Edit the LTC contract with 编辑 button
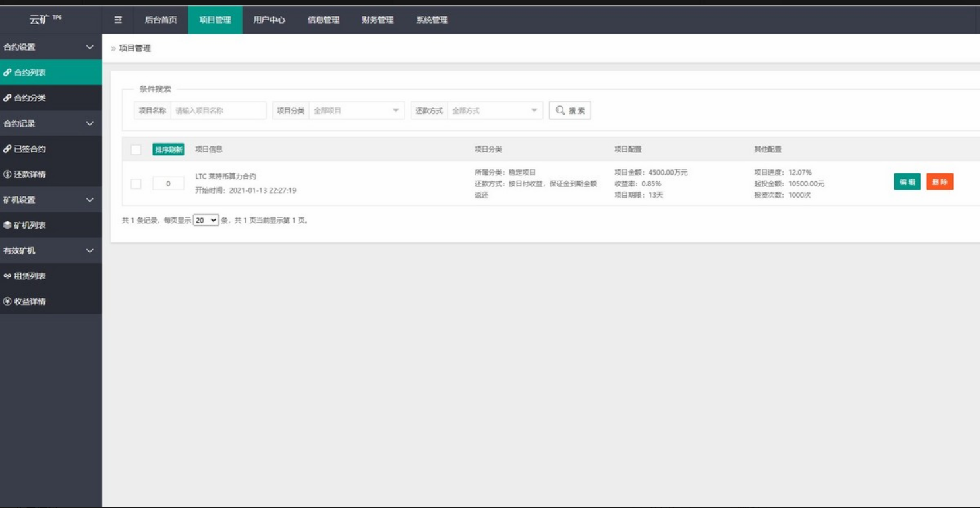The image size is (980, 508). click(906, 182)
